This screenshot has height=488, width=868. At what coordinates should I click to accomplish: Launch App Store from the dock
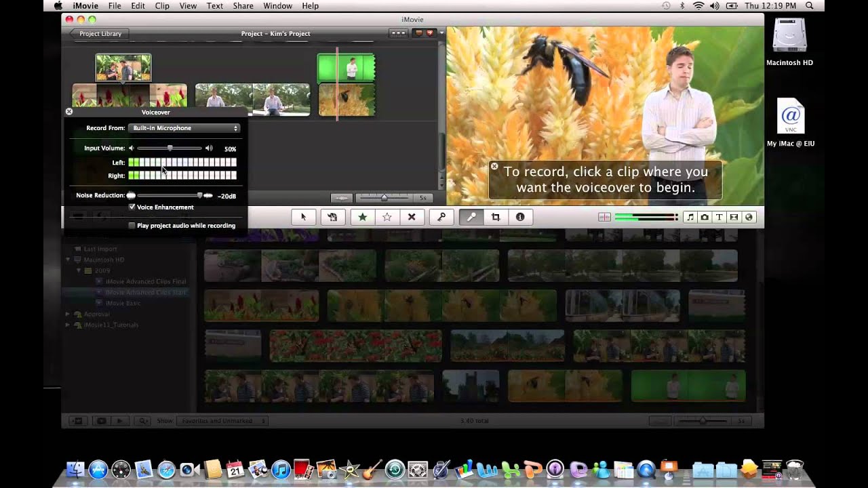click(98, 469)
